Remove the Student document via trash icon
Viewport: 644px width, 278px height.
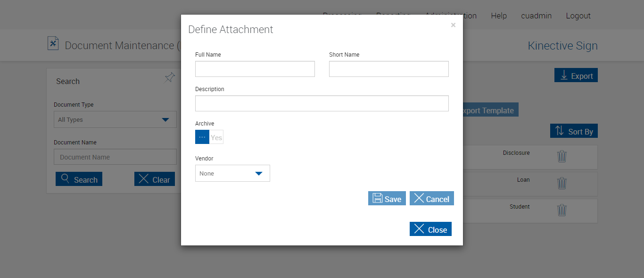[561, 210]
